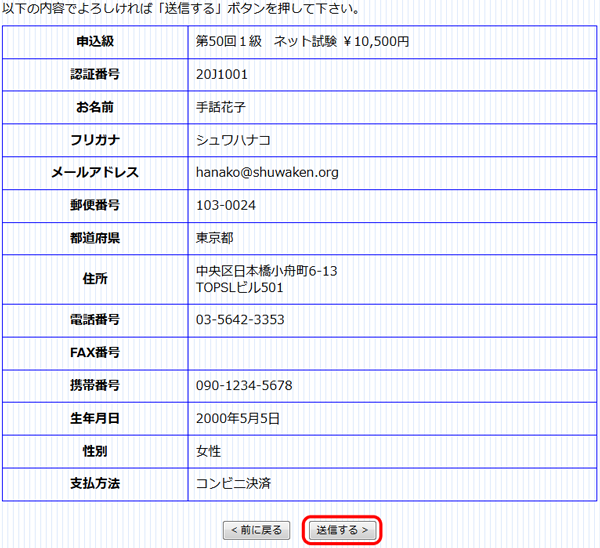
Task: Select the 郵便番号 label
Action: tap(95, 206)
